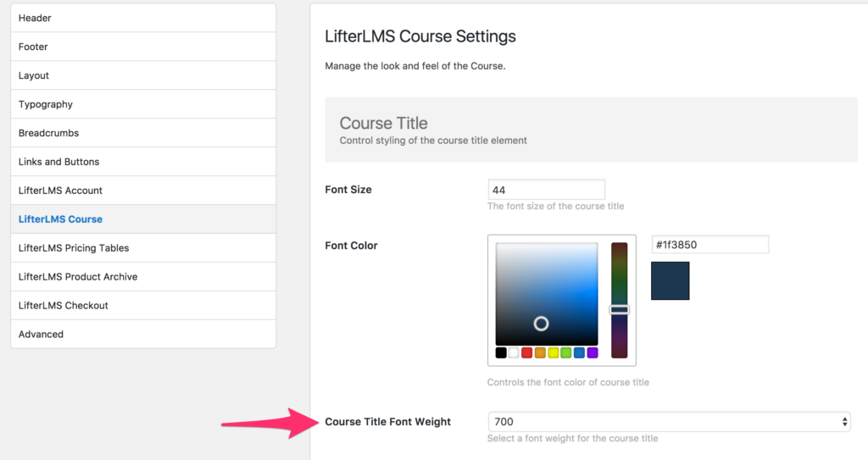The width and height of the screenshot is (868, 460).
Task: Open Breadcrumbs settings
Action: 143,133
